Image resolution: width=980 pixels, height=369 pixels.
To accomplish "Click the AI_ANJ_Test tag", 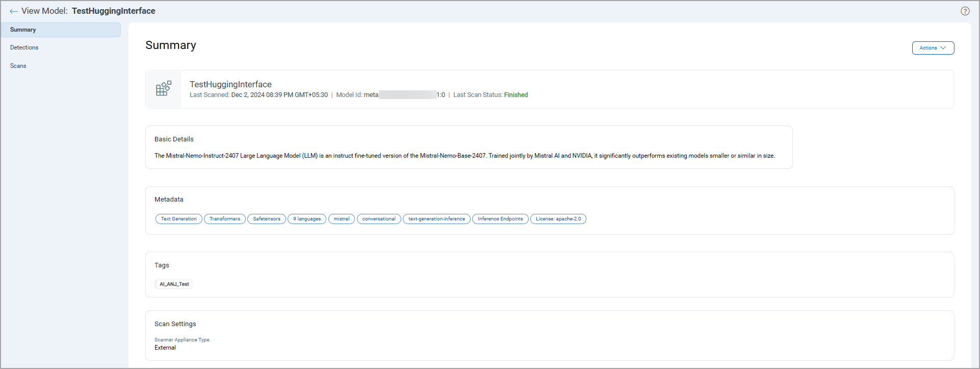I will click(x=174, y=284).
